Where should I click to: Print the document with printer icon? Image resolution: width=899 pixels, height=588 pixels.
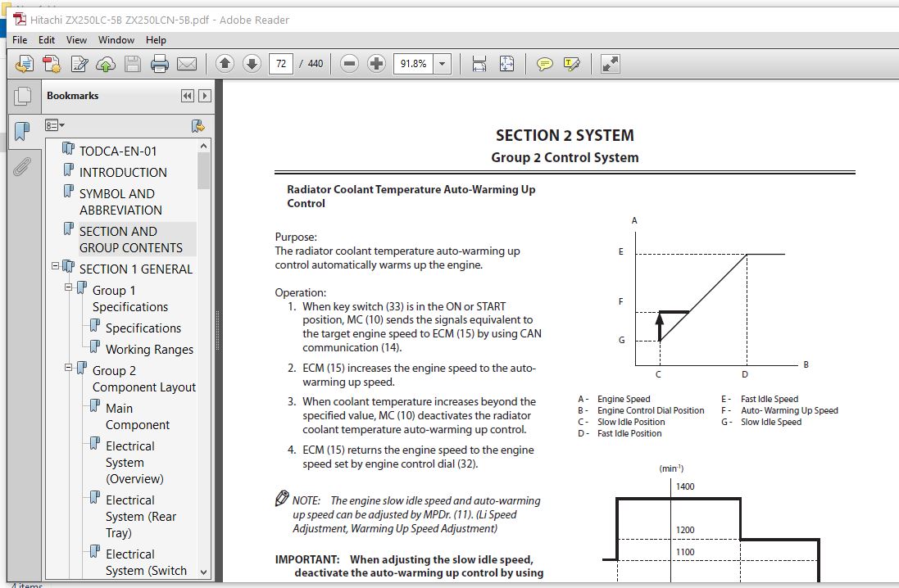coord(159,64)
